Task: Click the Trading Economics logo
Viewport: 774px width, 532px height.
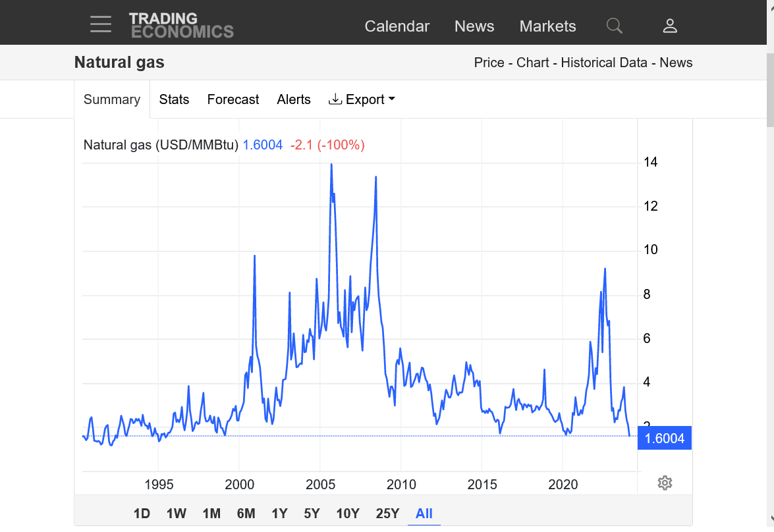Action: 181,25
